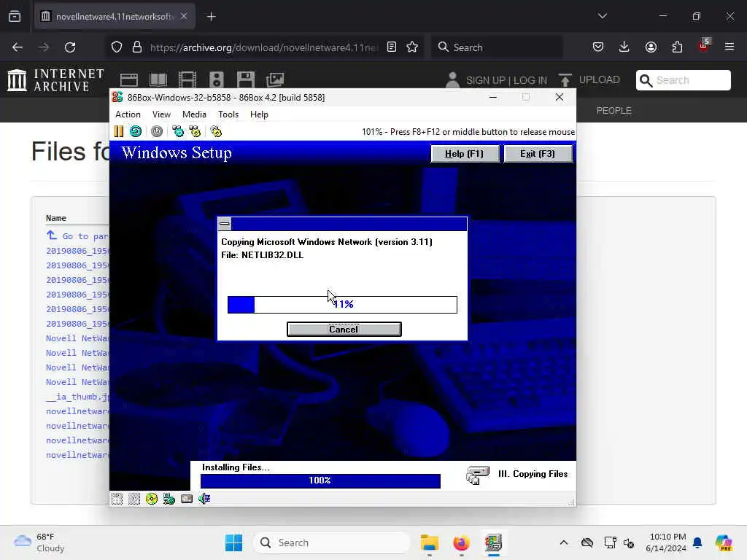Screen dimensions: 747x560
Task: Pause the 86Box emulation
Action: tap(119, 131)
